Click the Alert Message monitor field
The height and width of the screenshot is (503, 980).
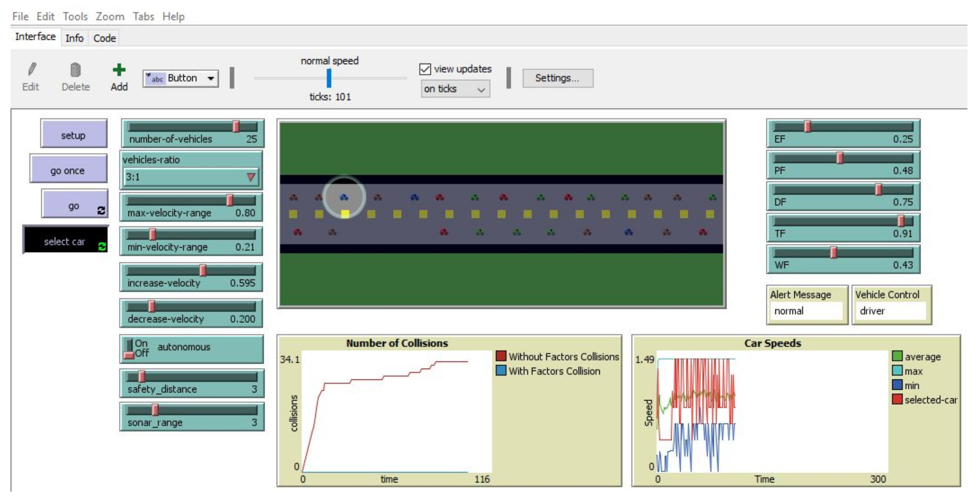click(x=806, y=311)
